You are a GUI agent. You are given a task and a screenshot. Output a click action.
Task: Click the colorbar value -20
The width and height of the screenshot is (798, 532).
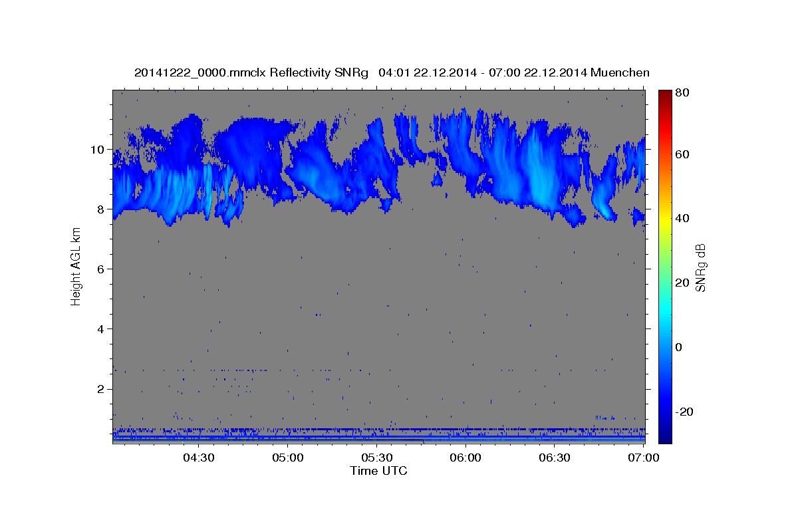click(x=686, y=412)
